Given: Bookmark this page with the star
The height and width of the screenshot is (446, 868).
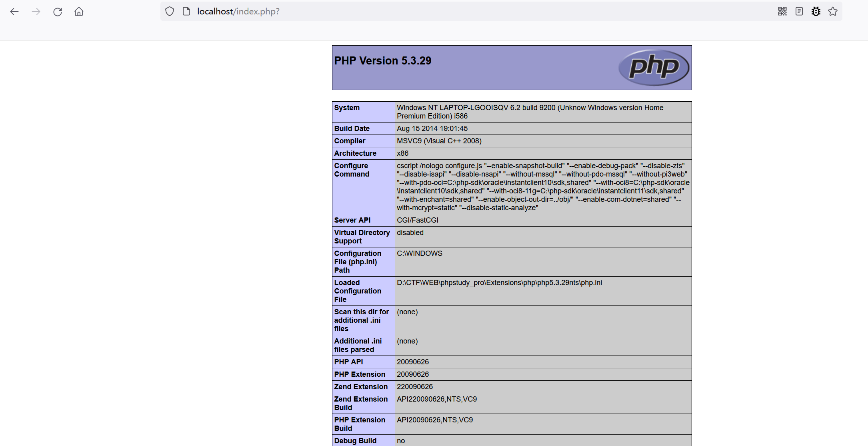Looking at the screenshot, I should point(833,11).
